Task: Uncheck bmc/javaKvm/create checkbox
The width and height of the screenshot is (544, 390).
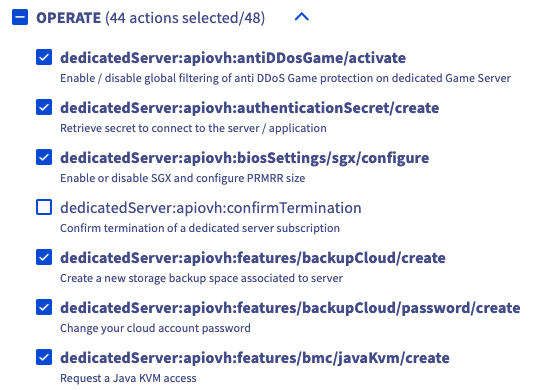Action: pos(44,357)
